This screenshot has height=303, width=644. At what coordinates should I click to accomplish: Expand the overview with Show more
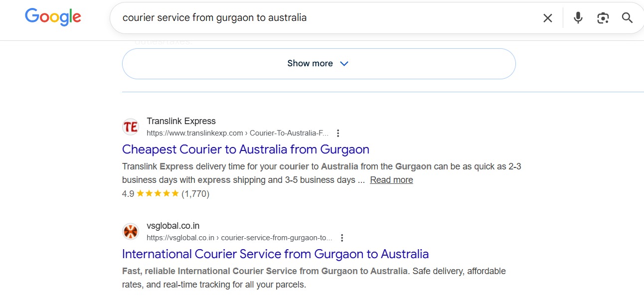310,63
